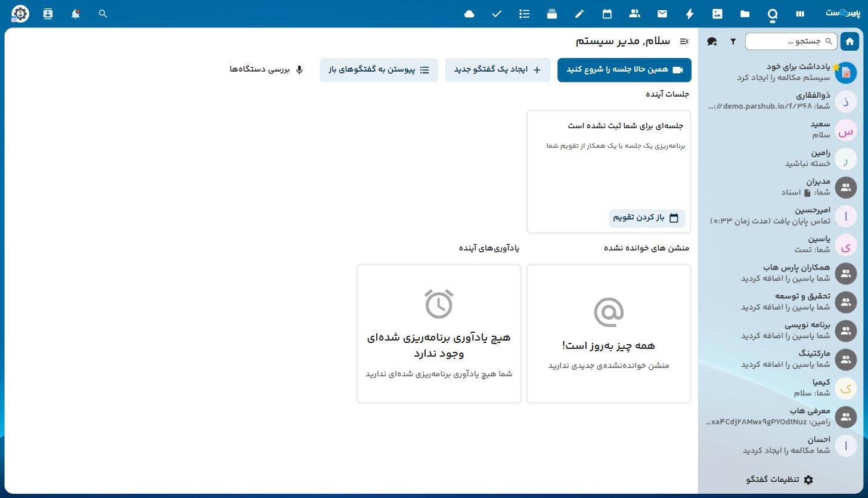Viewport: 868px width, 498px height.
Task: Click the جلسه‌ای برای شما ثبت نشده است text
Action: point(625,126)
